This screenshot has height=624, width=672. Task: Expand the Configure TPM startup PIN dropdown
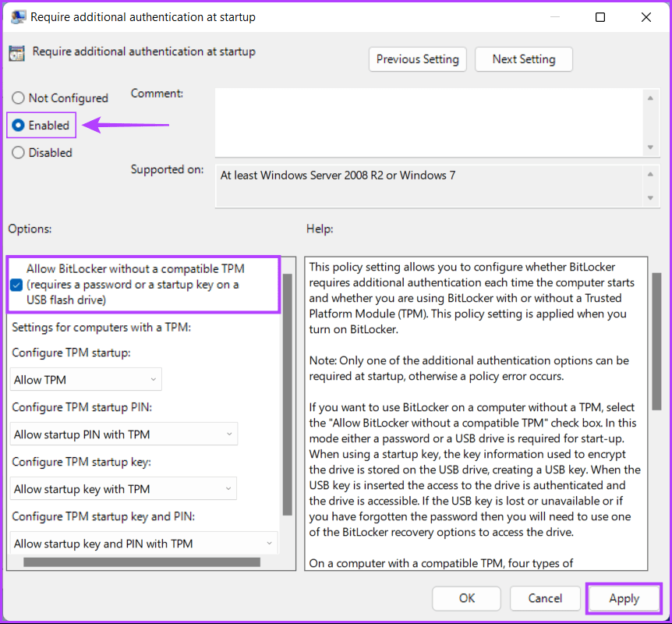(125, 434)
